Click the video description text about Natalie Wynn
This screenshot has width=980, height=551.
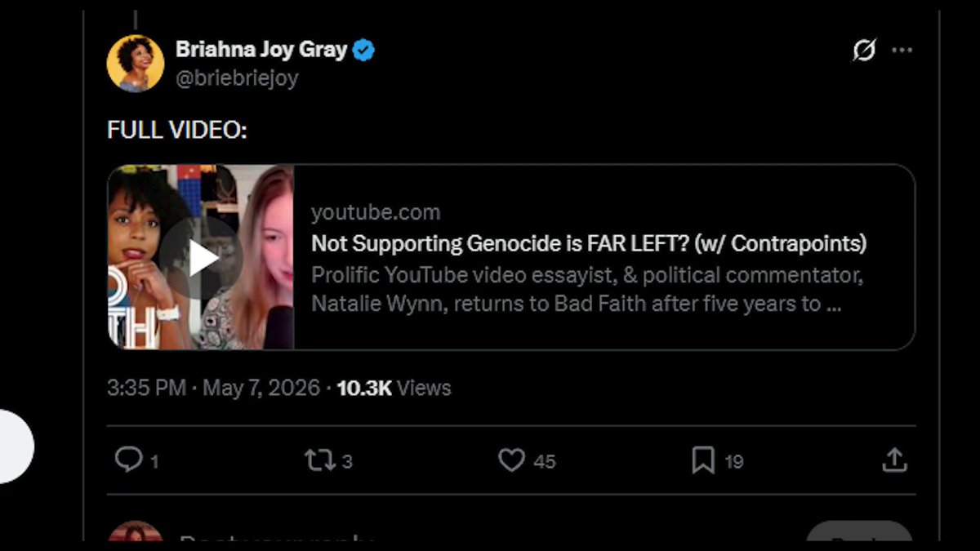coord(587,289)
